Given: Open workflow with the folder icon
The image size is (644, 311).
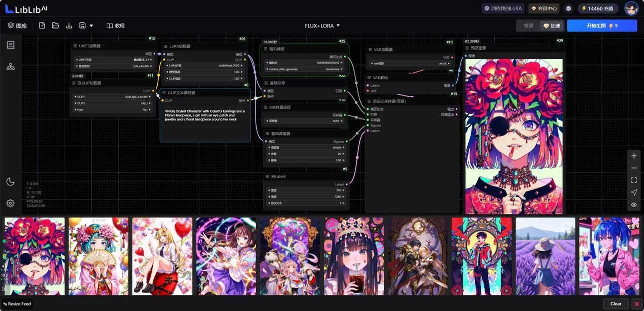Looking at the screenshot, I should point(55,25).
